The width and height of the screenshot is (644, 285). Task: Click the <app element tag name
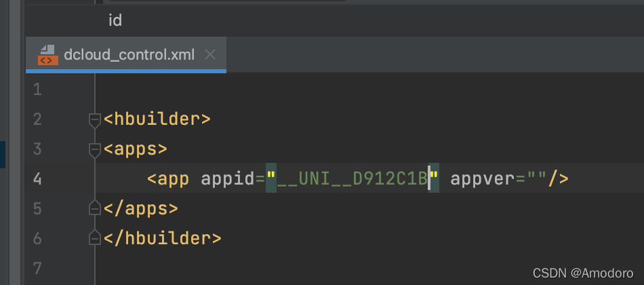pos(168,179)
